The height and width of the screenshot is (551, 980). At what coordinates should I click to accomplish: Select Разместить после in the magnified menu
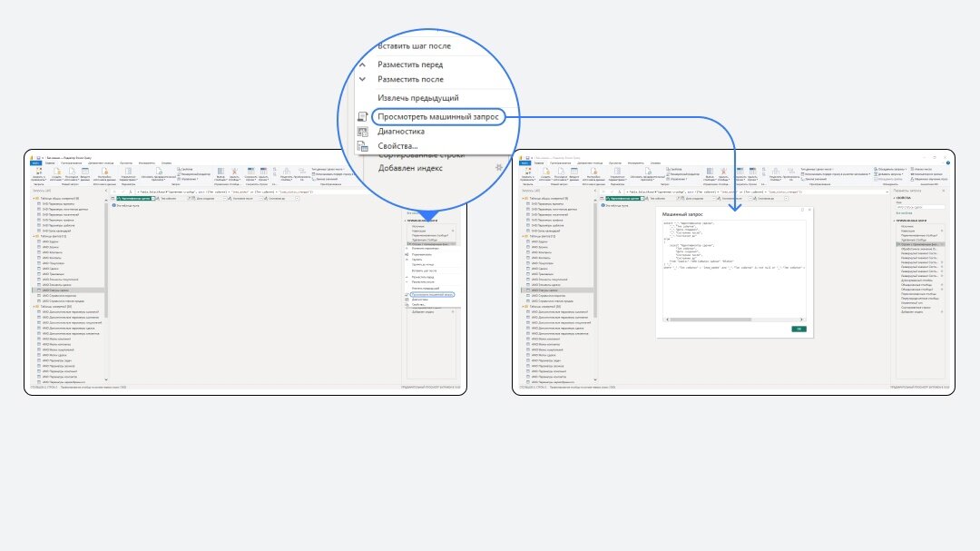pos(410,80)
